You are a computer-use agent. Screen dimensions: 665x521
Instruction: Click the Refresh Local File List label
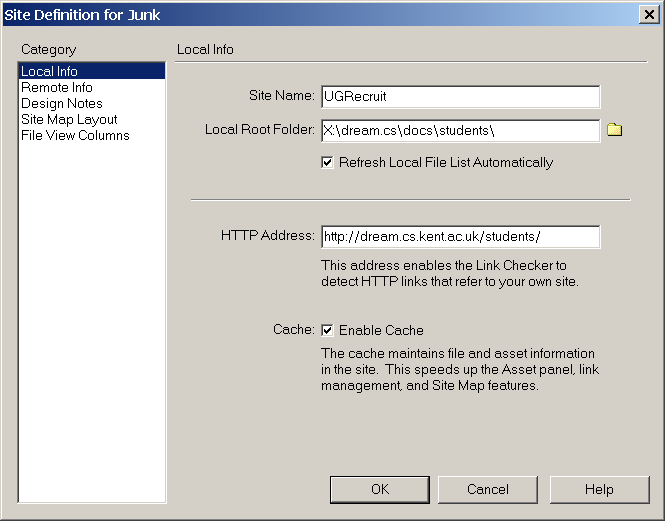(x=446, y=162)
